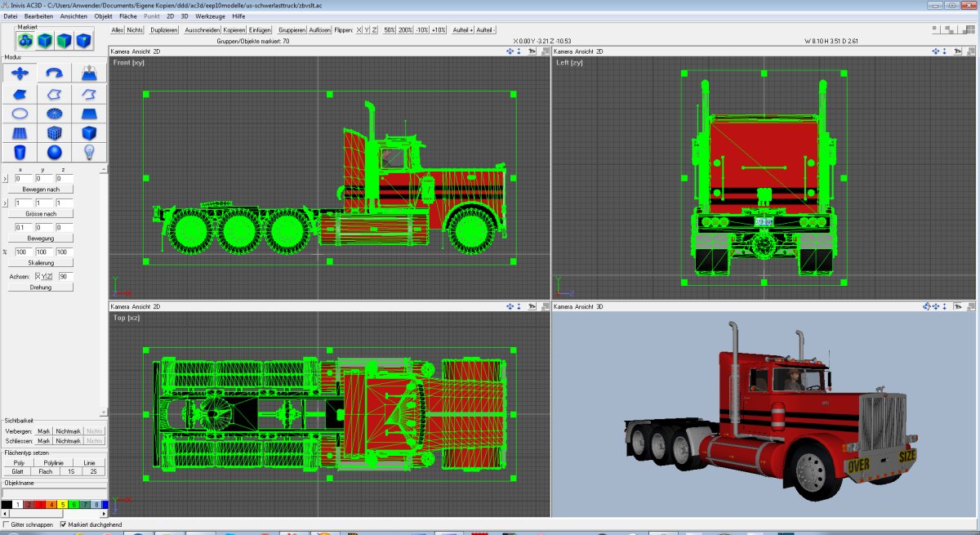Click the Duplizieren button
980x535 pixels.
[x=164, y=29]
